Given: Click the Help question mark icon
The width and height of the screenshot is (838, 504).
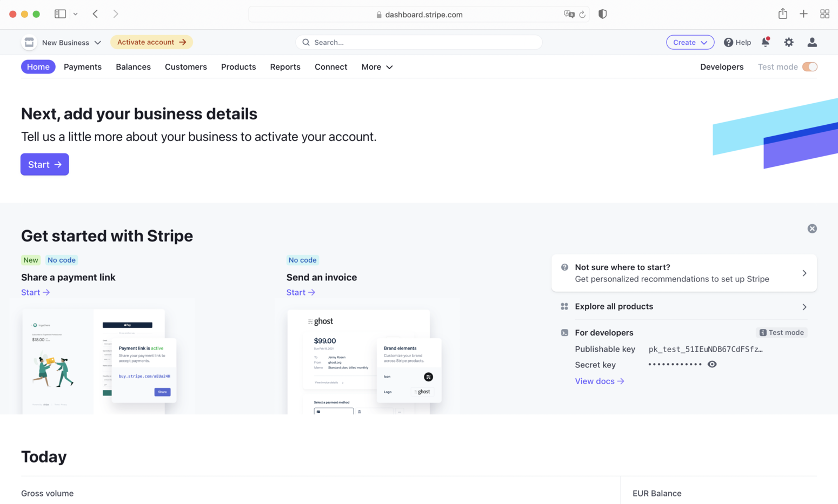Looking at the screenshot, I should point(728,42).
